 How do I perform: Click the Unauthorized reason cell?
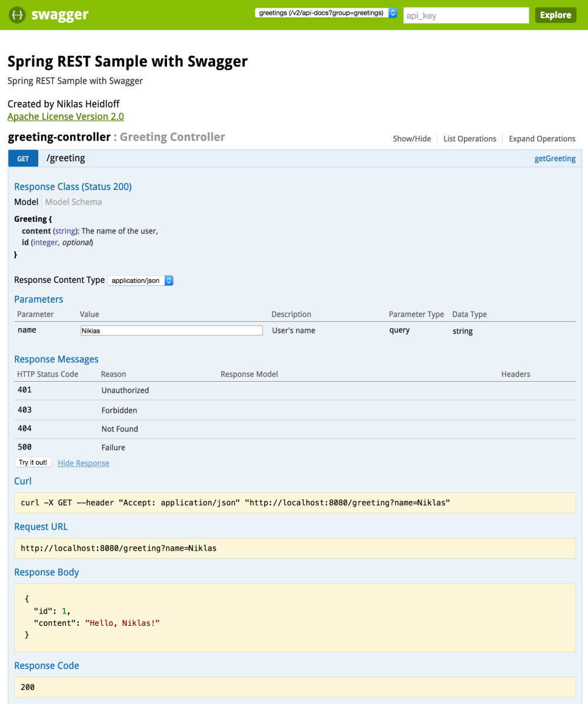click(125, 391)
